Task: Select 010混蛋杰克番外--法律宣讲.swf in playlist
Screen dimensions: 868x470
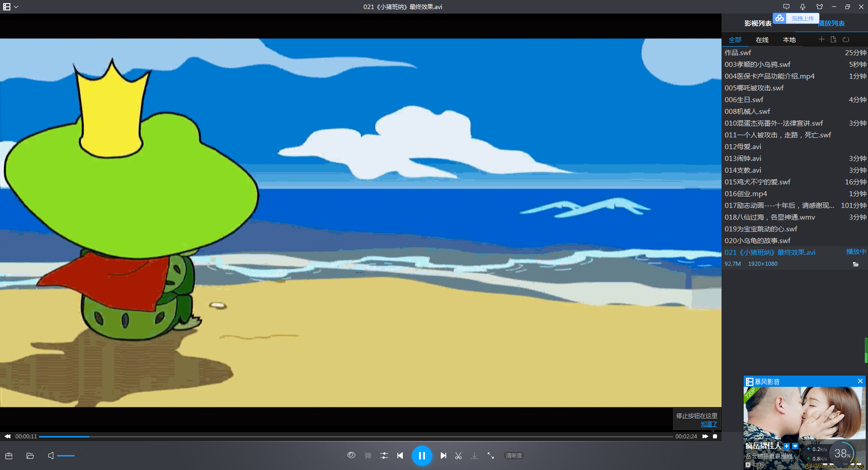Action: point(795,123)
